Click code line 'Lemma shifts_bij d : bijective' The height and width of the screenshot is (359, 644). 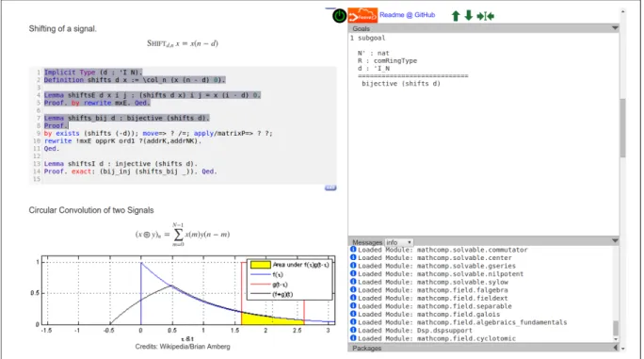tap(127, 118)
